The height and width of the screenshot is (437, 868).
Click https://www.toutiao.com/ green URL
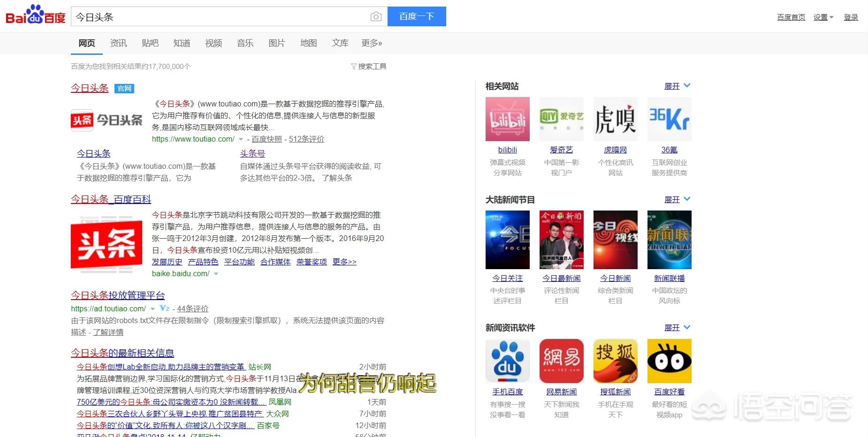193,139
